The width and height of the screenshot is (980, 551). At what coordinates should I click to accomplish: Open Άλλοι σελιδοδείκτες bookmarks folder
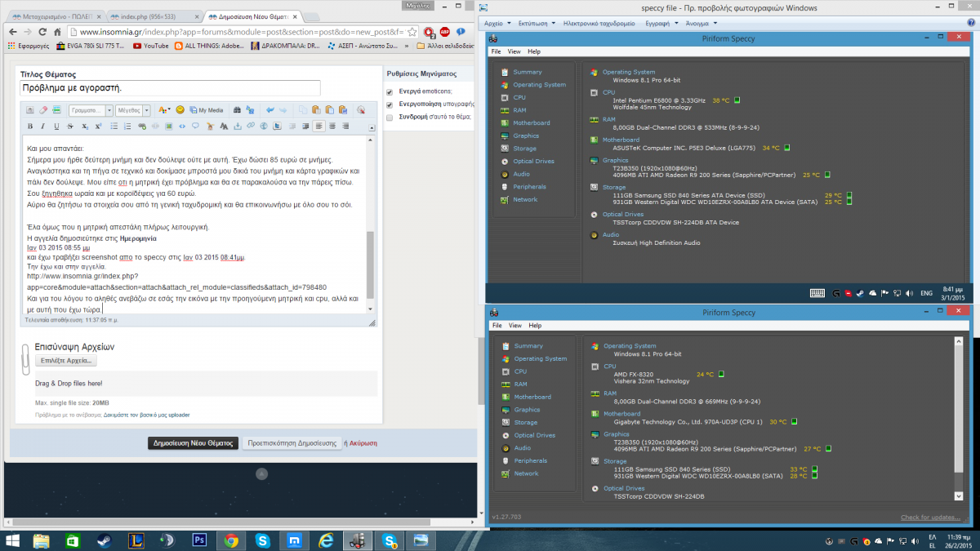click(447, 47)
